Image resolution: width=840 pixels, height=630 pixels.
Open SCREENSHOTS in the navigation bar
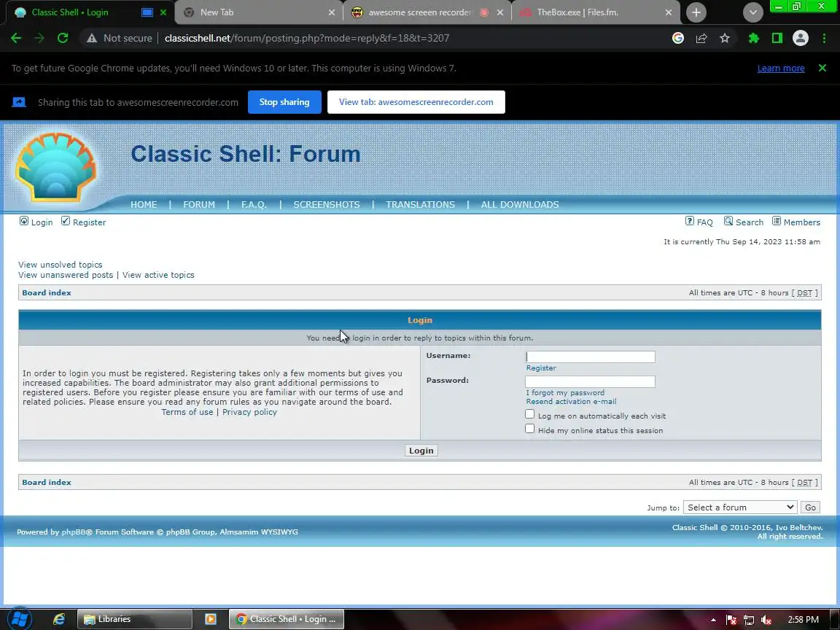[326, 205]
